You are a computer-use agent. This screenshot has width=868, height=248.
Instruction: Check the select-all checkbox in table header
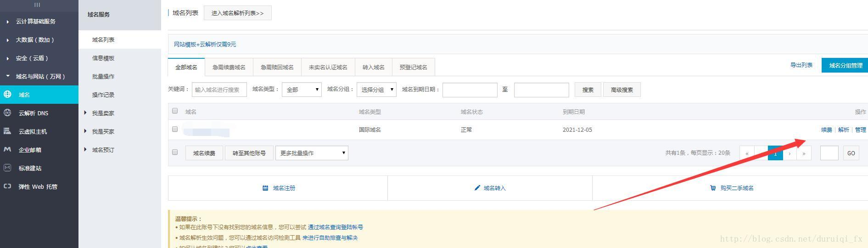pyautogui.click(x=175, y=111)
